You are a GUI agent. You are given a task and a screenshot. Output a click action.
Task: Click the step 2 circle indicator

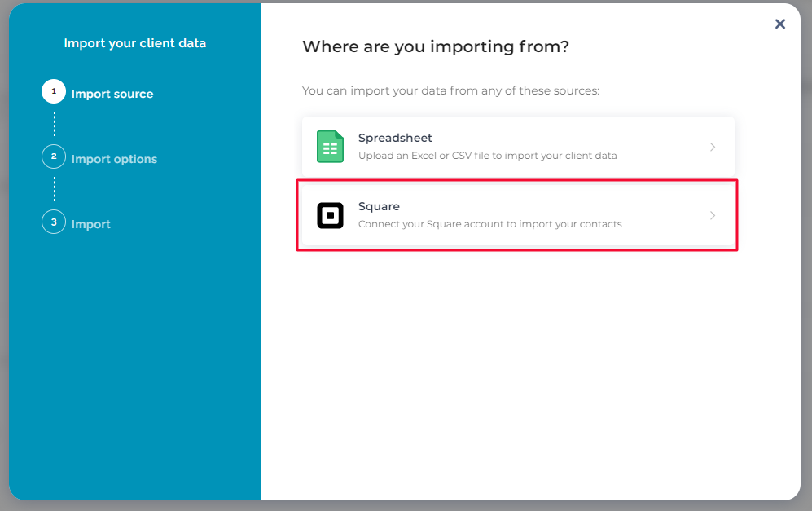click(x=54, y=156)
